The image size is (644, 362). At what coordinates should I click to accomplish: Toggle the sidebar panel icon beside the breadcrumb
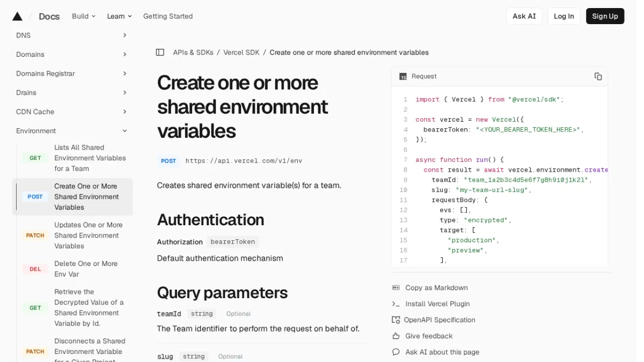click(160, 53)
